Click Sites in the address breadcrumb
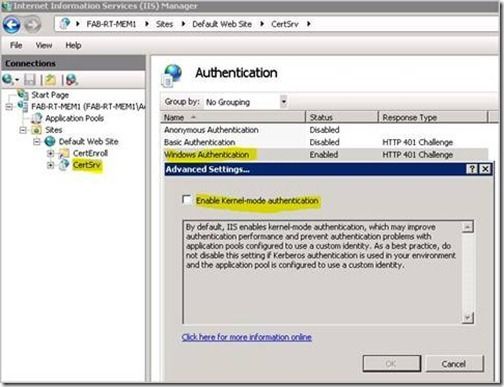The width and height of the screenshot is (504, 387). (164, 24)
